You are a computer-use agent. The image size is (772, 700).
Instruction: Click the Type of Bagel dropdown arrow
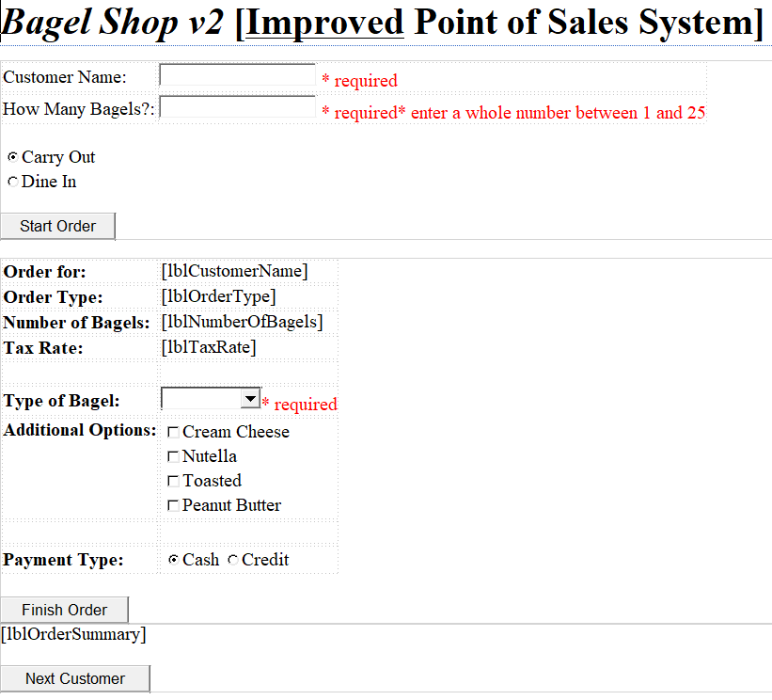(250, 398)
